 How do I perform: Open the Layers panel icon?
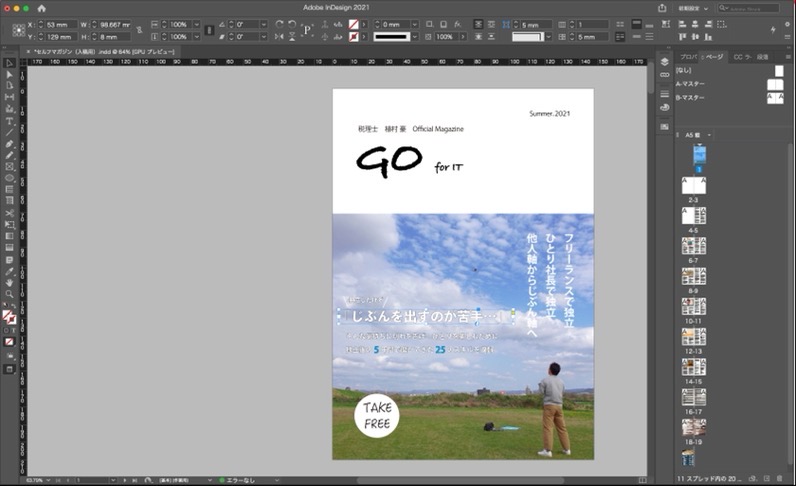pyautogui.click(x=665, y=62)
